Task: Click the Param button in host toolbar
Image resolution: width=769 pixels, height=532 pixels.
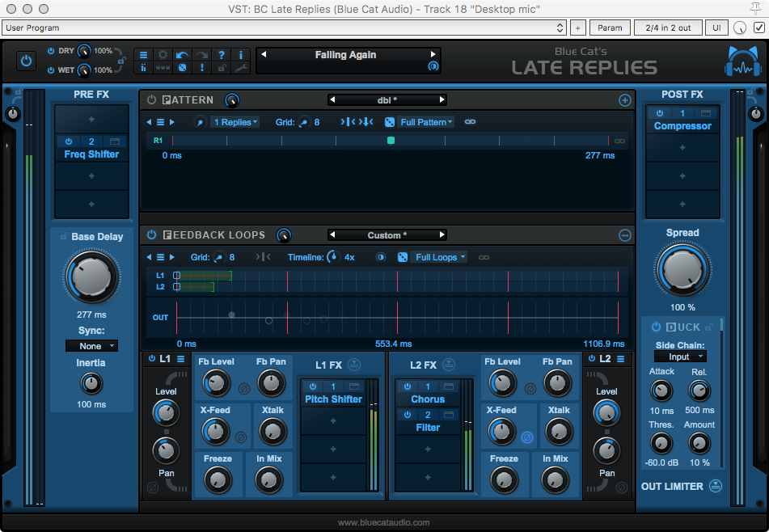Action: pos(610,28)
